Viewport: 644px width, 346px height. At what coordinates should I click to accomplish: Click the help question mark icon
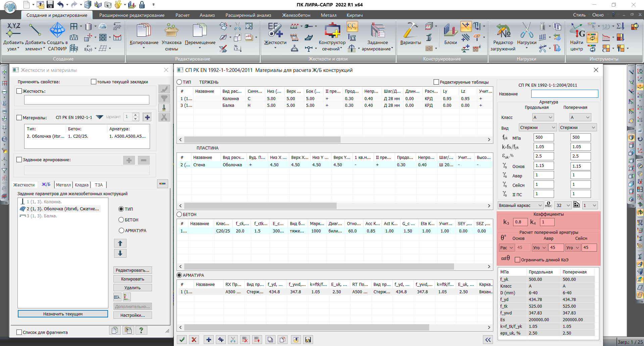point(141,330)
